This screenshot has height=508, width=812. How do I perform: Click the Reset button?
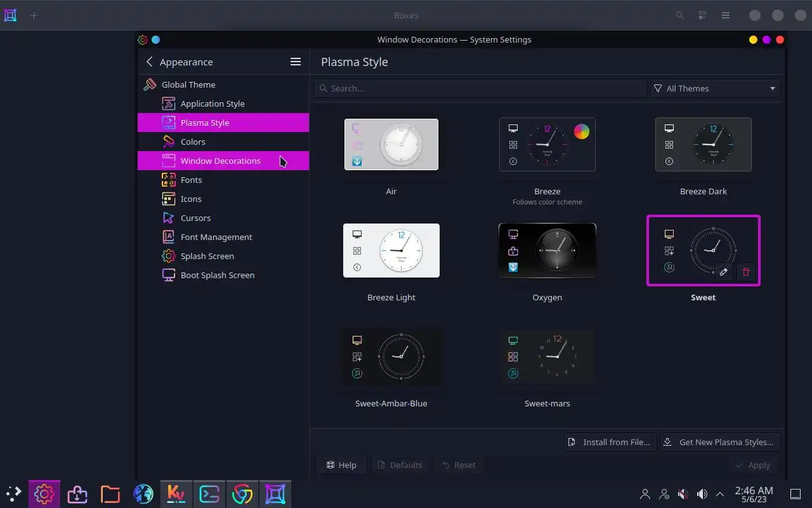coord(459,465)
